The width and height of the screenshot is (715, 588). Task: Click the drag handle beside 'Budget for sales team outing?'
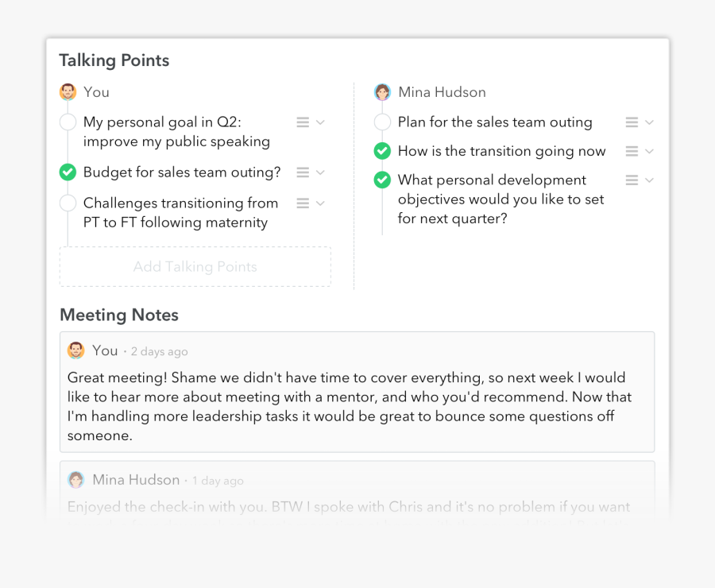pyautogui.click(x=303, y=172)
